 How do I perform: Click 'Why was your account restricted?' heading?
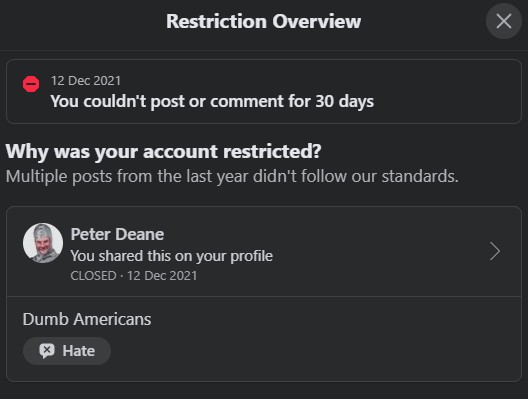pyautogui.click(x=164, y=152)
